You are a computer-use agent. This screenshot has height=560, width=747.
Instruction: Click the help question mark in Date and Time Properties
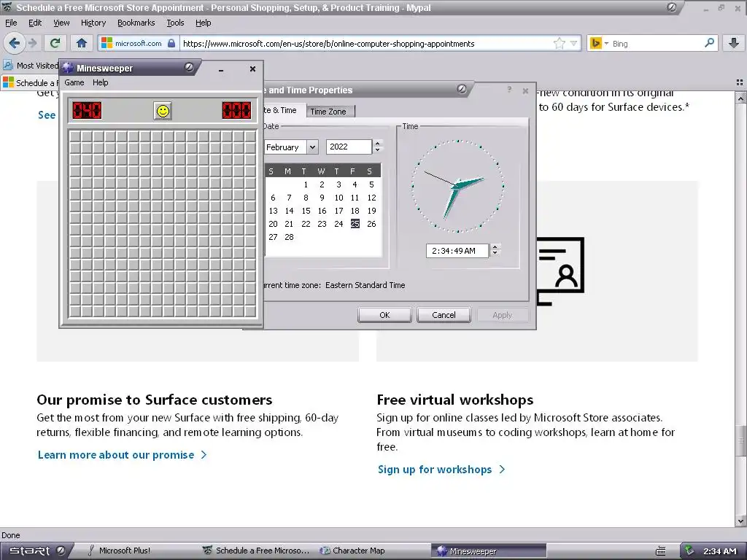click(x=509, y=90)
